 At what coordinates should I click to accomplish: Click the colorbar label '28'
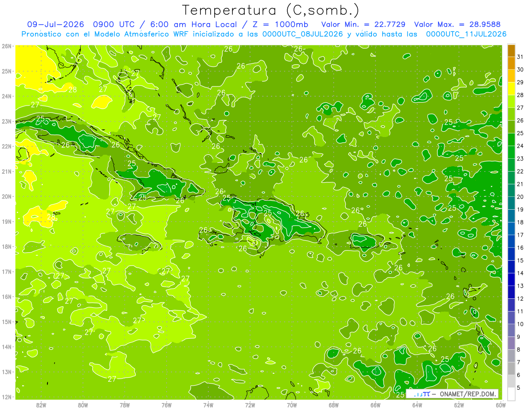click(520, 96)
